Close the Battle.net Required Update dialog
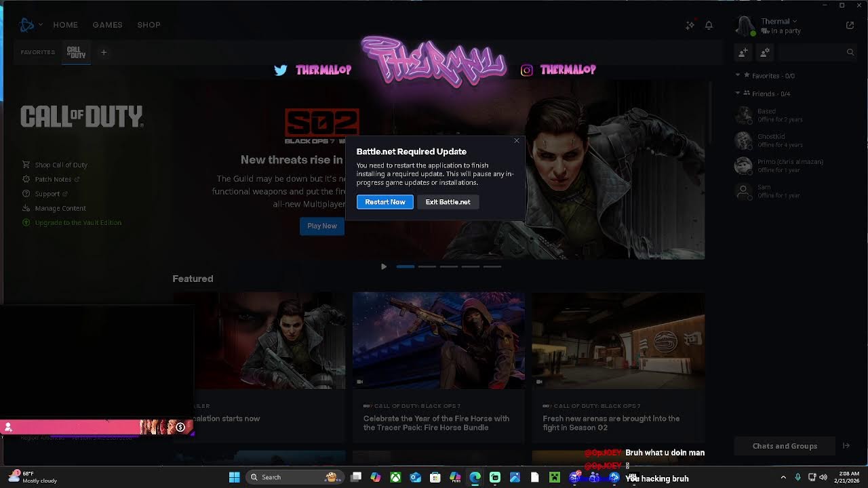This screenshot has width=868, height=488. (x=517, y=141)
